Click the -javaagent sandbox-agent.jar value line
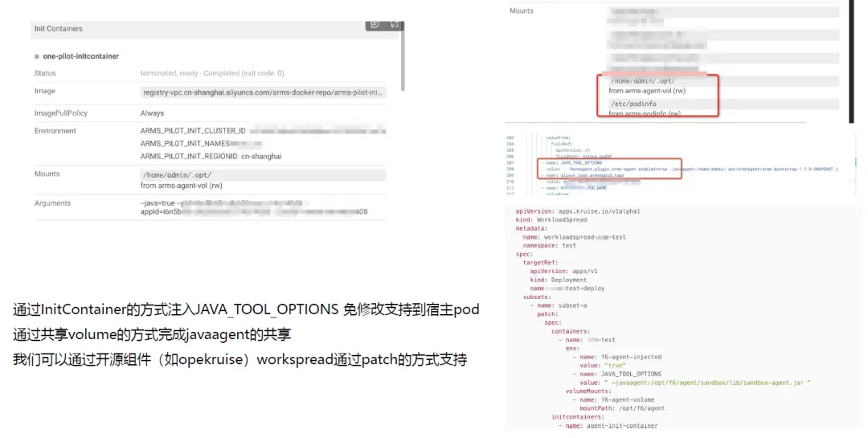This screenshot has width=868, height=438. click(694, 383)
